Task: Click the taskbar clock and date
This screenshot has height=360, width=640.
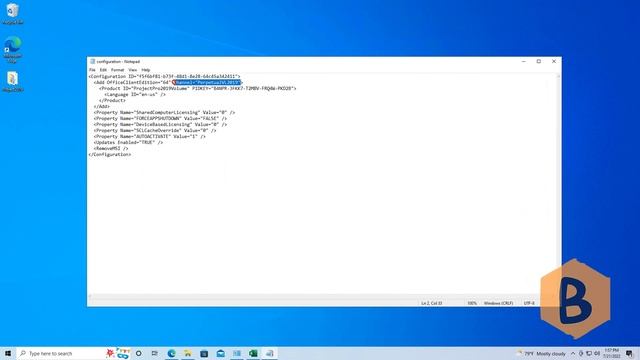Action: (x=612, y=353)
